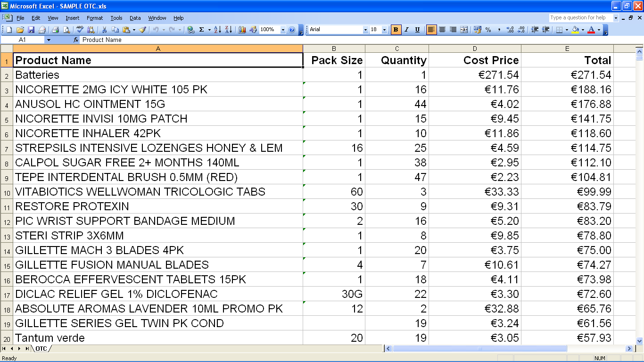
Task: Switch to the OTC sheet tab
Action: click(41, 349)
